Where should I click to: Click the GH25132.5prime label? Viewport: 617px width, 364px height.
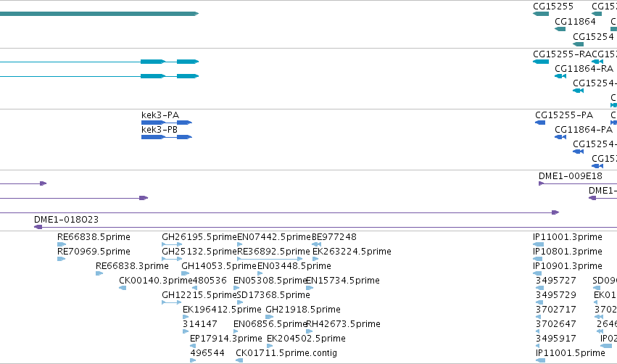[199, 252]
